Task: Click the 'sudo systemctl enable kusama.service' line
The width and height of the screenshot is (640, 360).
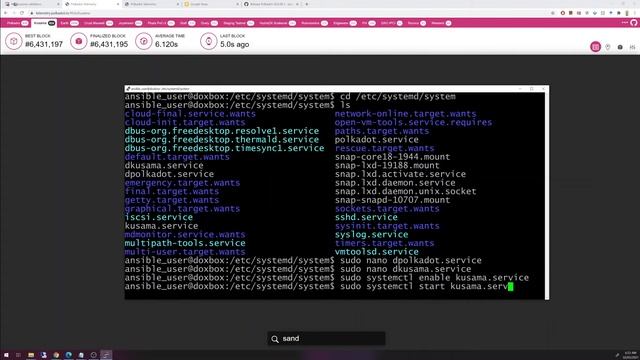Action: (x=434, y=278)
